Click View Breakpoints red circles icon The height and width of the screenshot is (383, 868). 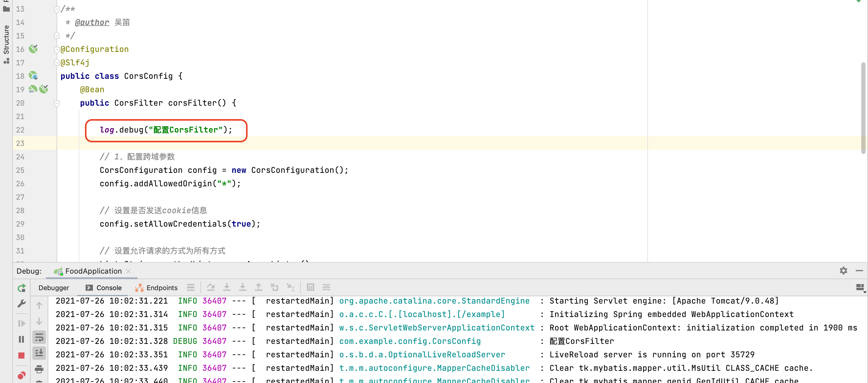tap(21, 375)
